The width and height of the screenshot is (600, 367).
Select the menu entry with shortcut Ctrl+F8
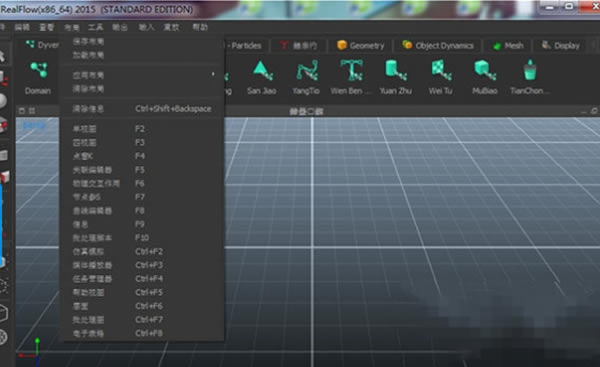pyautogui.click(x=142, y=333)
